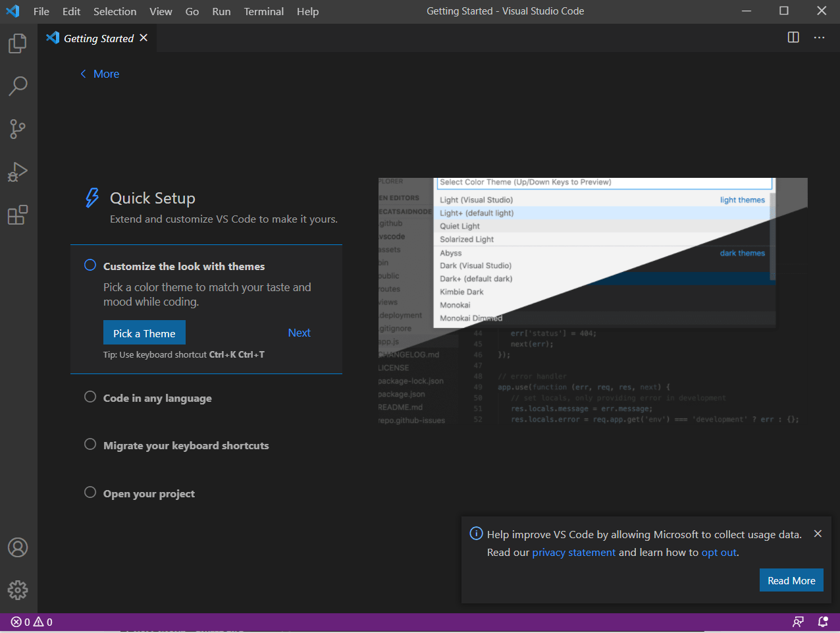The height and width of the screenshot is (633, 840).
Task: Open the Go menu
Action: point(192,11)
